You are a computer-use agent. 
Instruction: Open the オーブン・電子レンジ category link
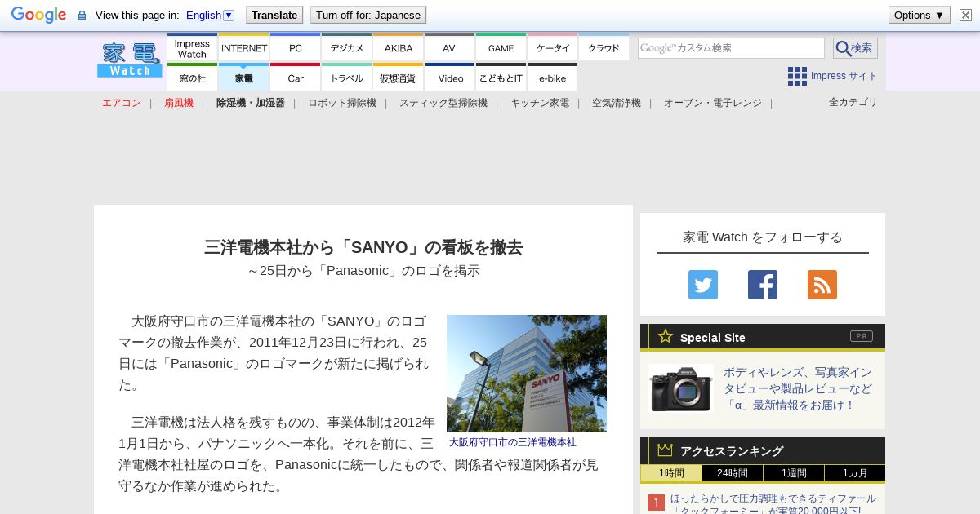tap(713, 103)
